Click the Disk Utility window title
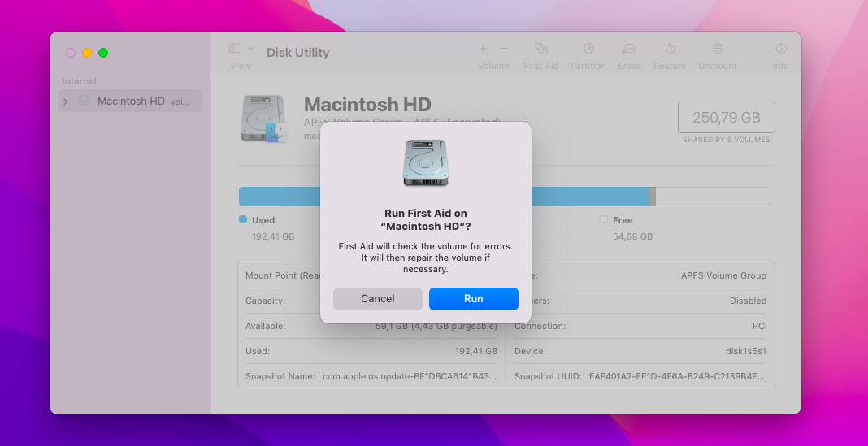This screenshot has height=446, width=868. click(297, 53)
